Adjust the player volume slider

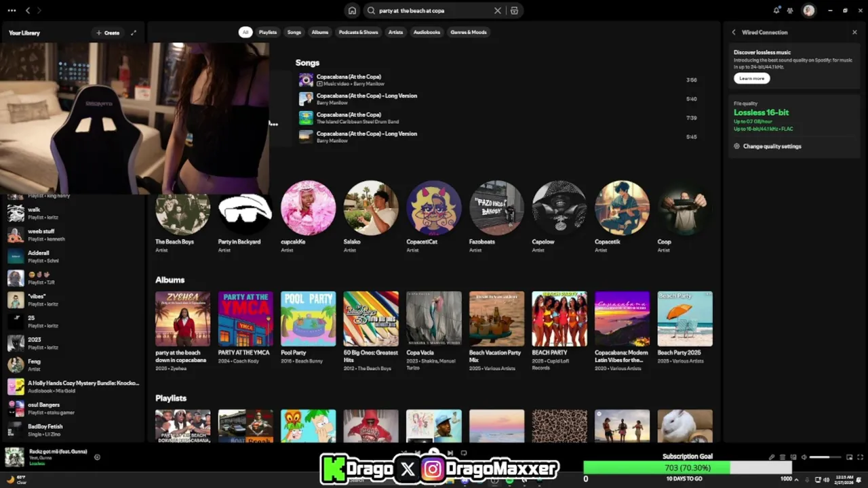tap(825, 457)
